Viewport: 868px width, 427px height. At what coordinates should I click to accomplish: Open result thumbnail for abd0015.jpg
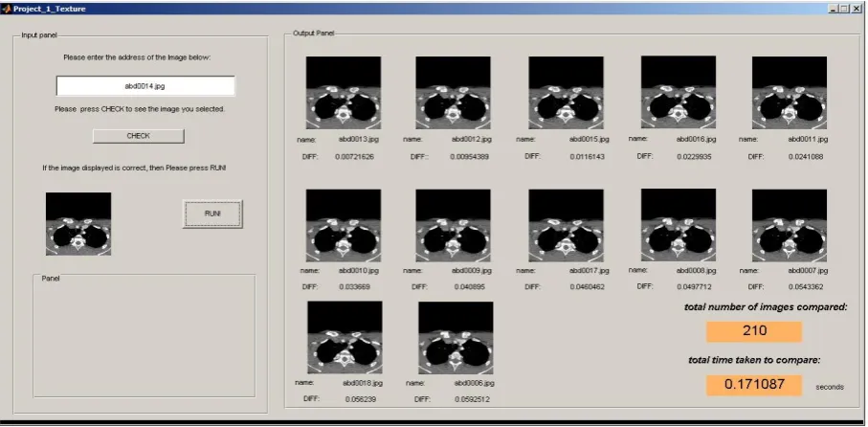[566, 93]
